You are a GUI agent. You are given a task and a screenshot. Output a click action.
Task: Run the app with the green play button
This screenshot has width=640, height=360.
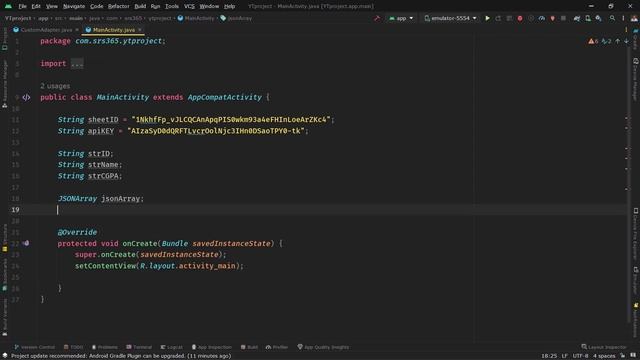(487, 18)
